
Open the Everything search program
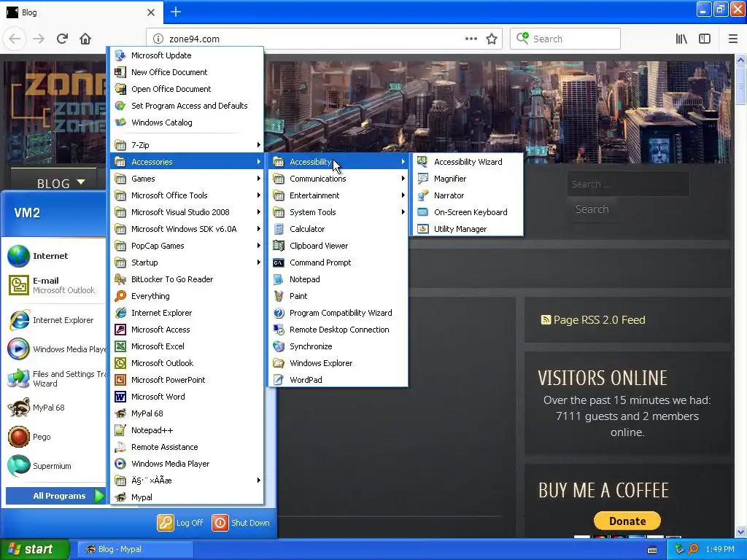187,296
